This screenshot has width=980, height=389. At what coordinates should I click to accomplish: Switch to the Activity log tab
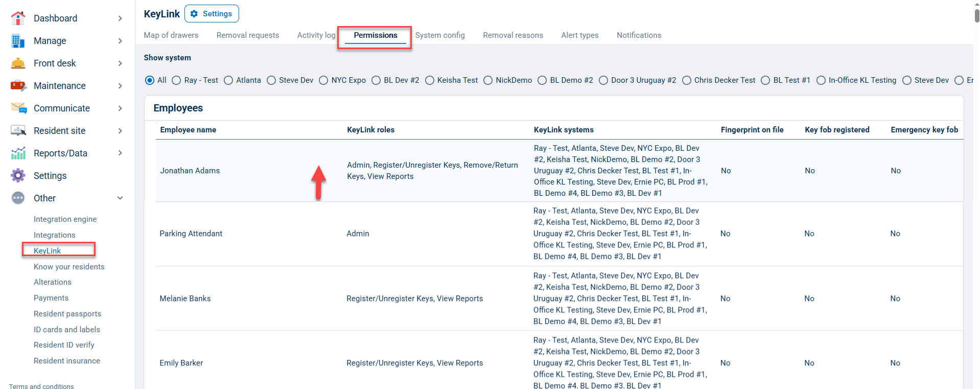pyautogui.click(x=316, y=35)
